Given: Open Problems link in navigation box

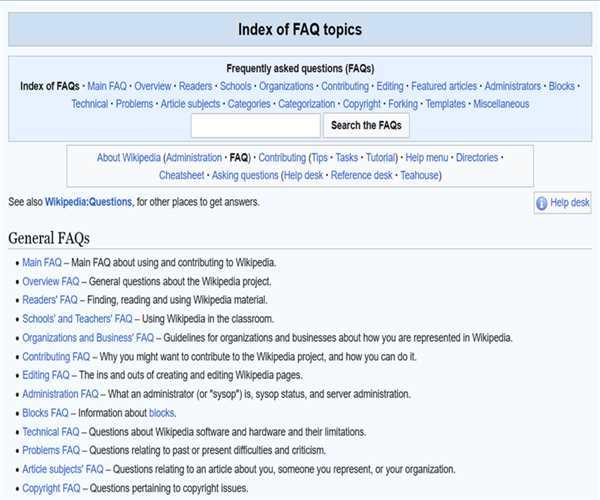Looking at the screenshot, I should pos(134,104).
